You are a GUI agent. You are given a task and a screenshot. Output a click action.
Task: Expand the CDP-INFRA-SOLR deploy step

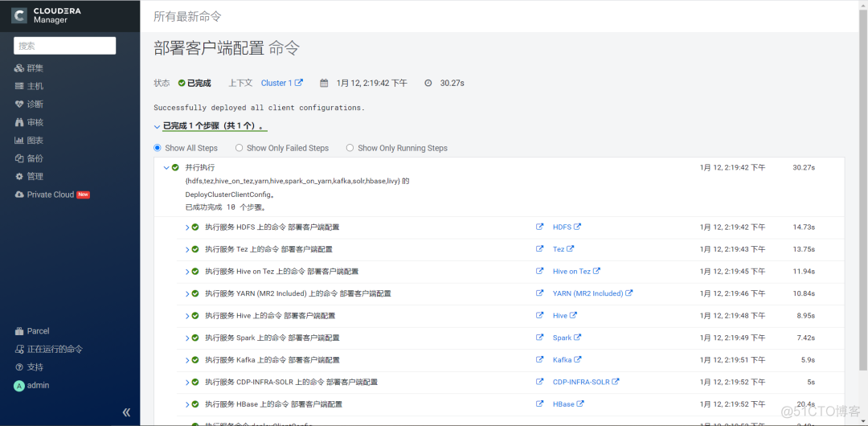click(x=187, y=383)
